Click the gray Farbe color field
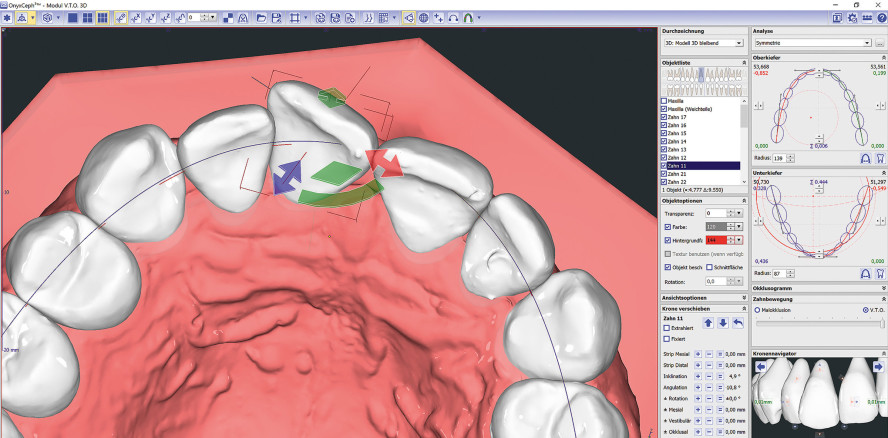 pos(716,227)
